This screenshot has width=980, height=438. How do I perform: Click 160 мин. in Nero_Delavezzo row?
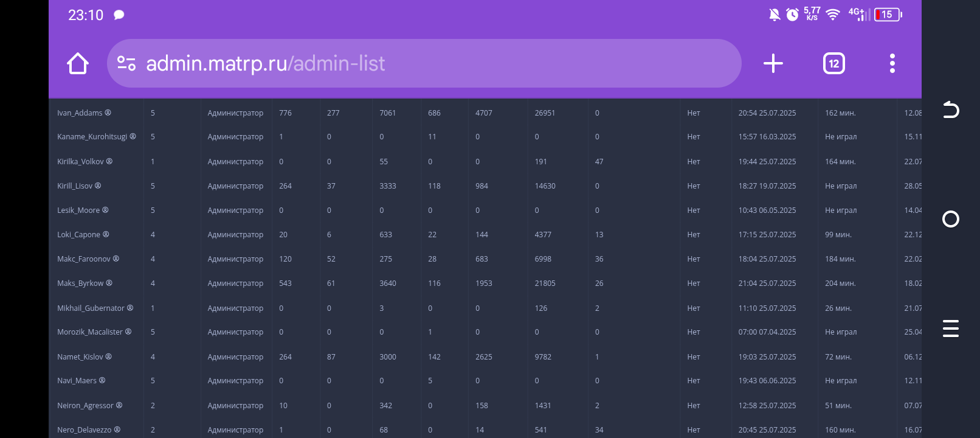point(840,430)
